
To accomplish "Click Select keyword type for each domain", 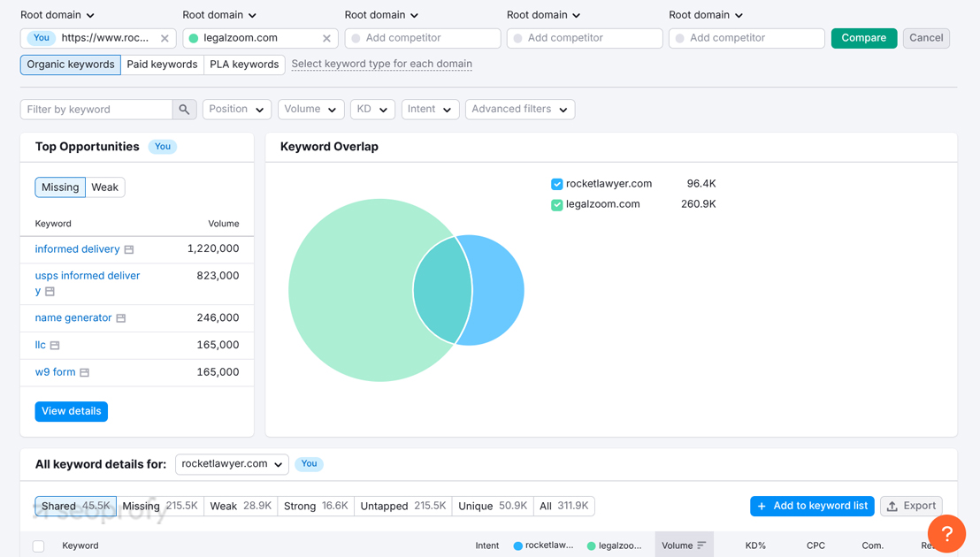I will pyautogui.click(x=382, y=64).
